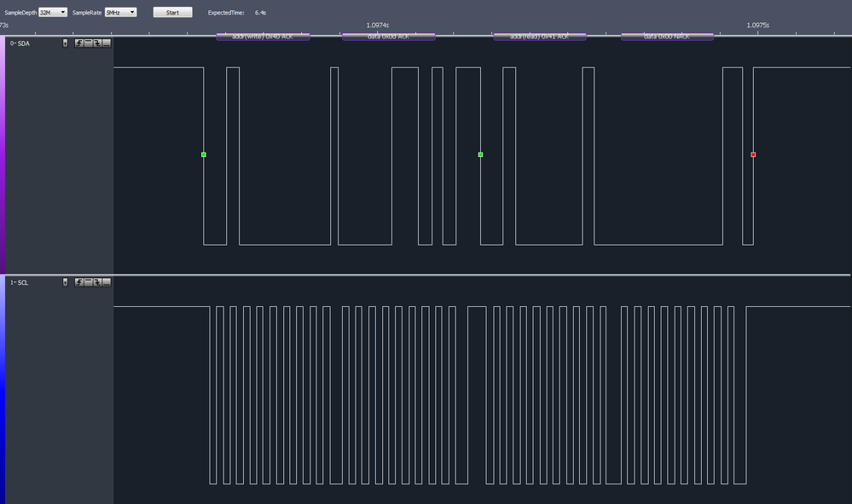The width and height of the screenshot is (852, 504).
Task: Click the second green repeated-start marker on SDA
Action: point(480,155)
